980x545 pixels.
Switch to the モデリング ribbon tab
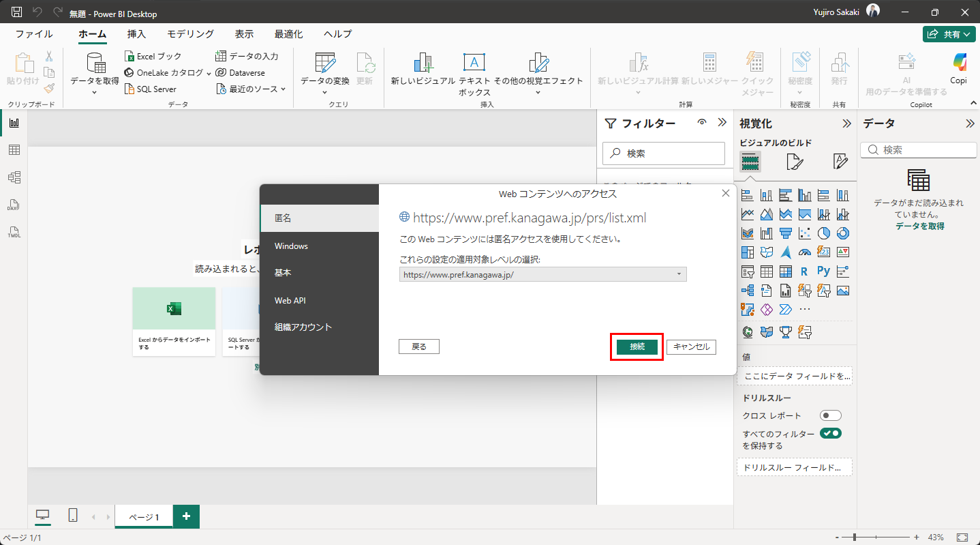(190, 33)
